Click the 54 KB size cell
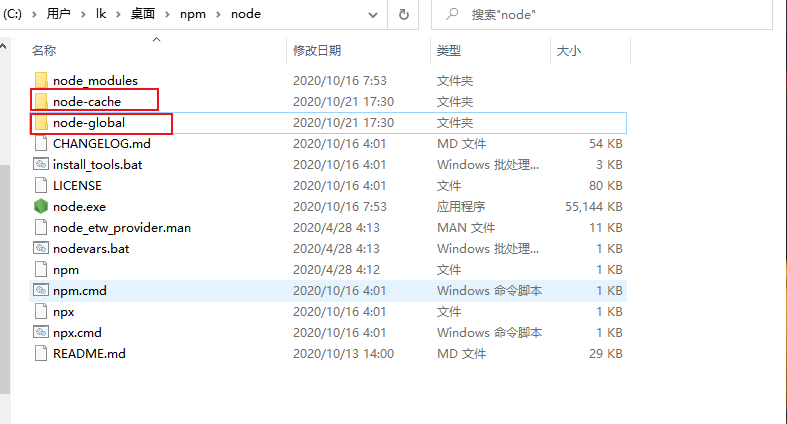787x424 pixels. [606, 144]
